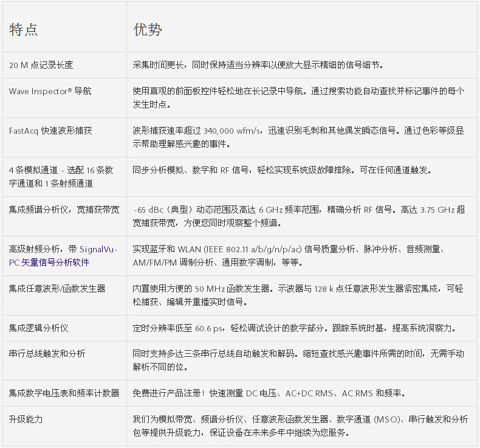Select the 集成数字电压表和频率计数器 cell
The image size is (480, 448).
tap(64, 393)
